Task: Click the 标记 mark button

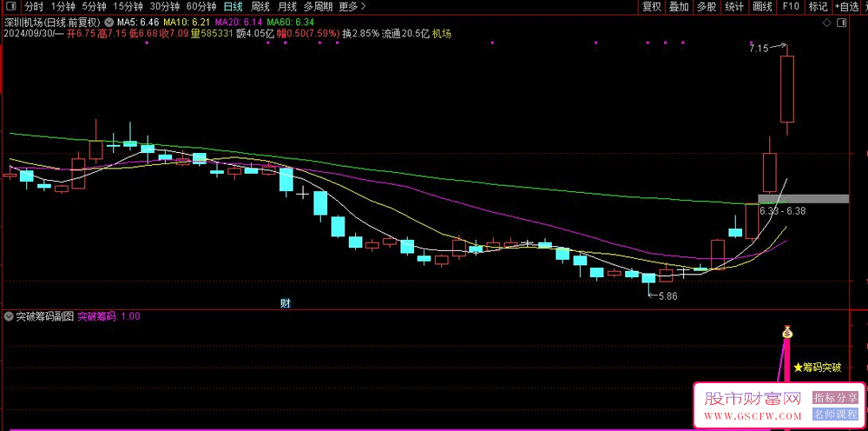Action: pyautogui.click(x=818, y=6)
